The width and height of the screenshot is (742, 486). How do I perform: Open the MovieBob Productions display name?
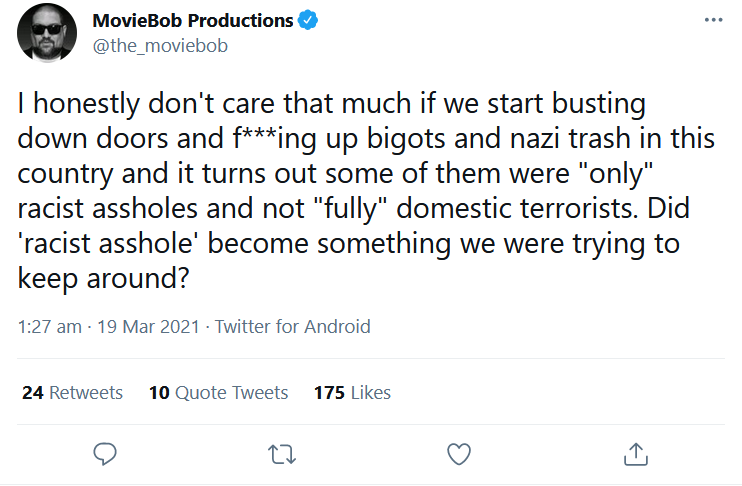coord(192,21)
